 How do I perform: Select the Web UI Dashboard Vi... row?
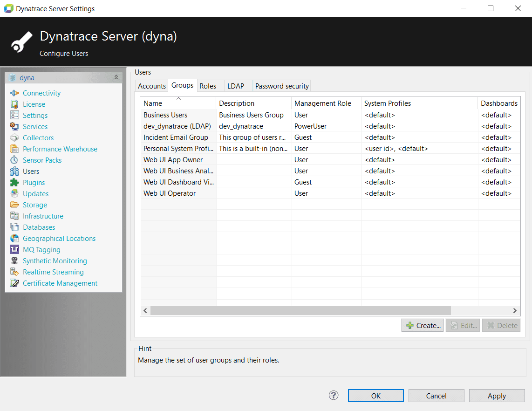tap(330, 182)
